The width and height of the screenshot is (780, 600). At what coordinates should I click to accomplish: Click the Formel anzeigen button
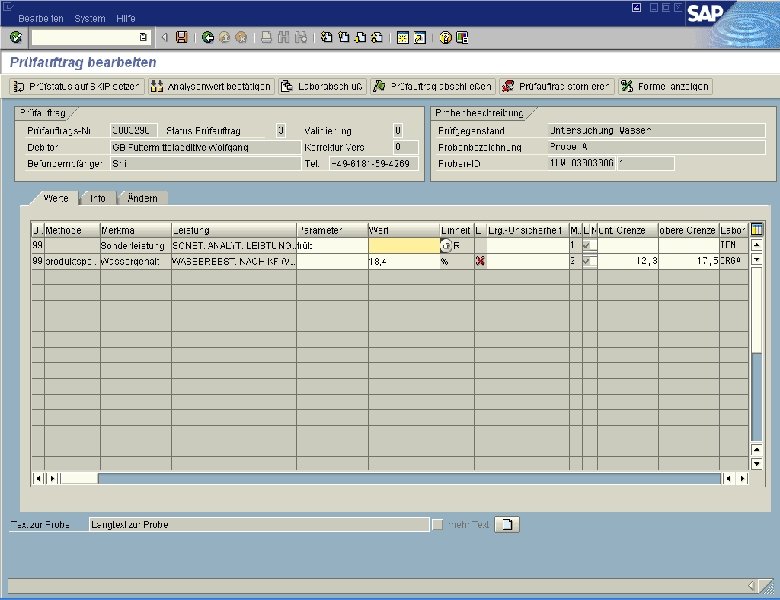point(666,86)
